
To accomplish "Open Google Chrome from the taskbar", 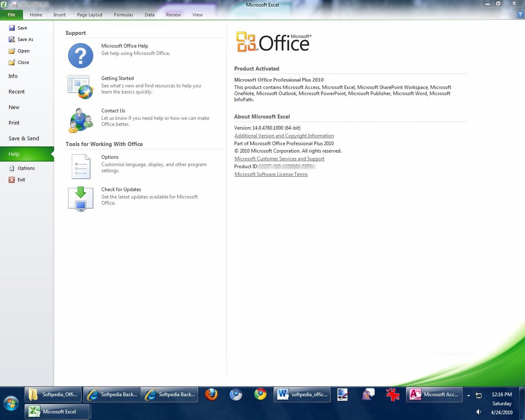I will 260,395.
